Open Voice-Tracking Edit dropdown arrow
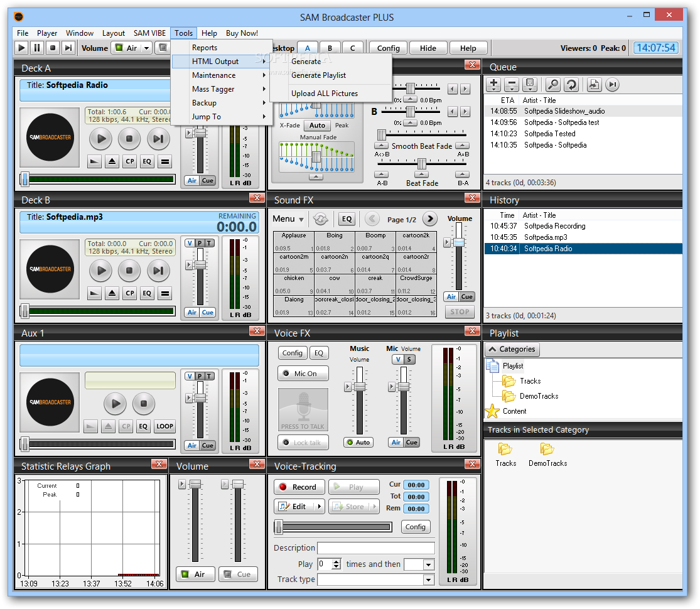Viewport: 700px width, 609px height. coord(319,506)
